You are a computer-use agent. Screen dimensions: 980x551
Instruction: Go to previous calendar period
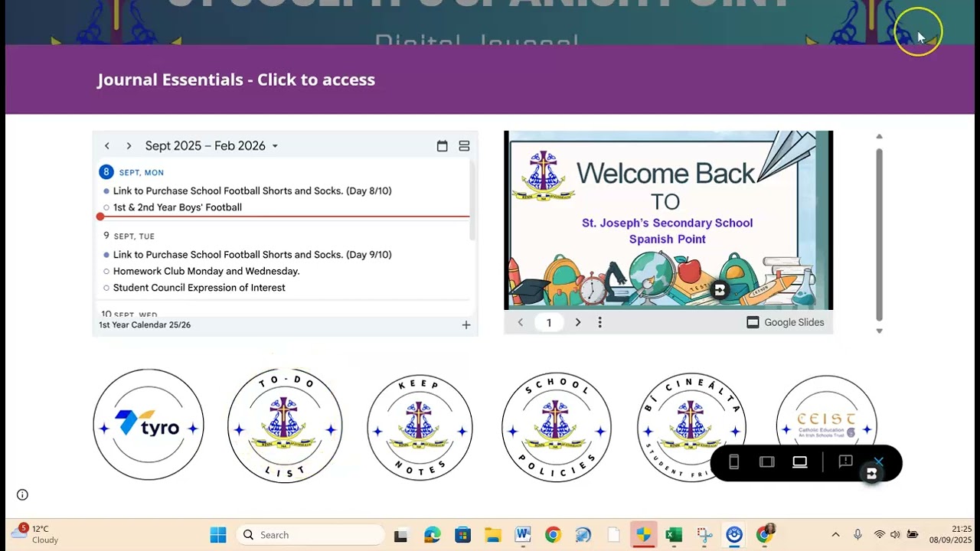(107, 146)
